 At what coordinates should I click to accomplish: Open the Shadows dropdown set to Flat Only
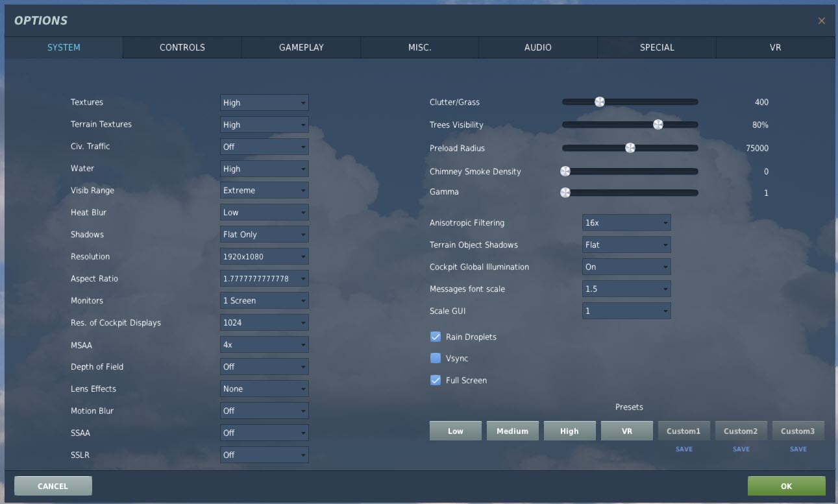pos(264,235)
